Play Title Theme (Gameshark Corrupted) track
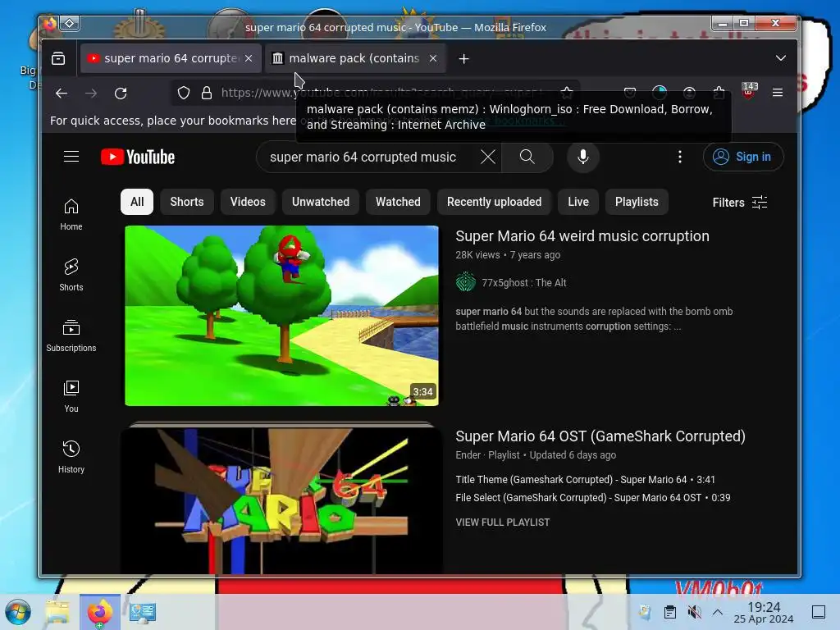 585,479
